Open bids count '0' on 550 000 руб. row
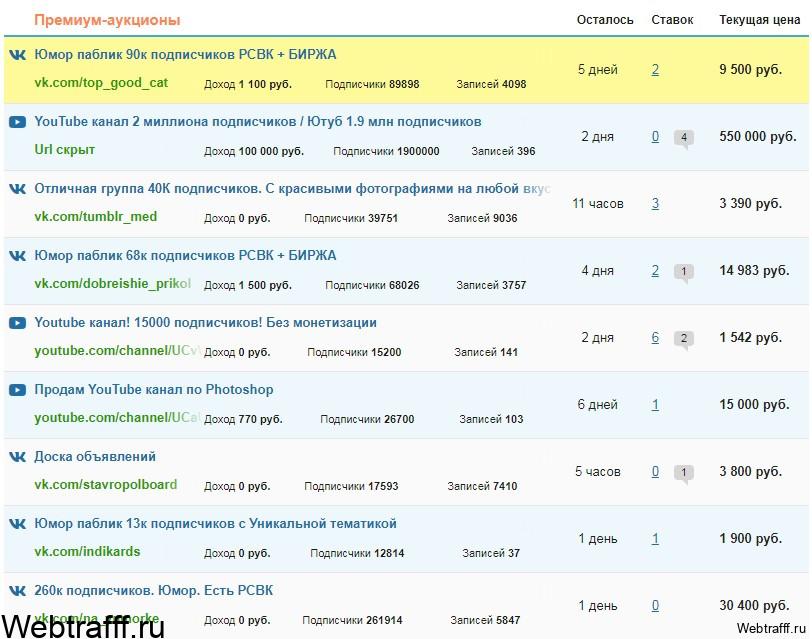The width and height of the screenshot is (812, 639). (x=655, y=136)
